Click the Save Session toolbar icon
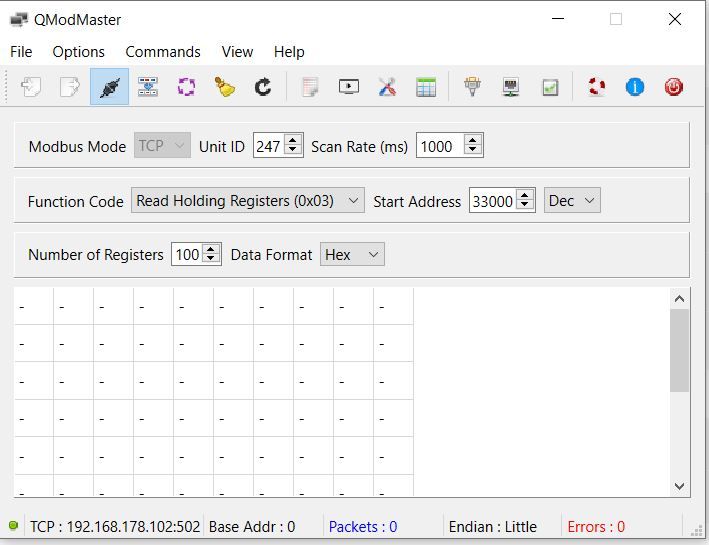 pyautogui.click(x=70, y=86)
